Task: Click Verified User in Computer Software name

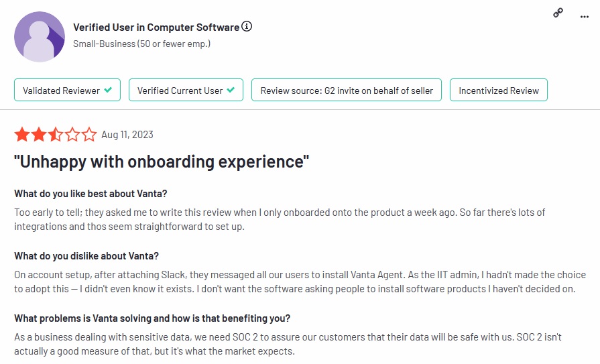Action: coord(156,27)
